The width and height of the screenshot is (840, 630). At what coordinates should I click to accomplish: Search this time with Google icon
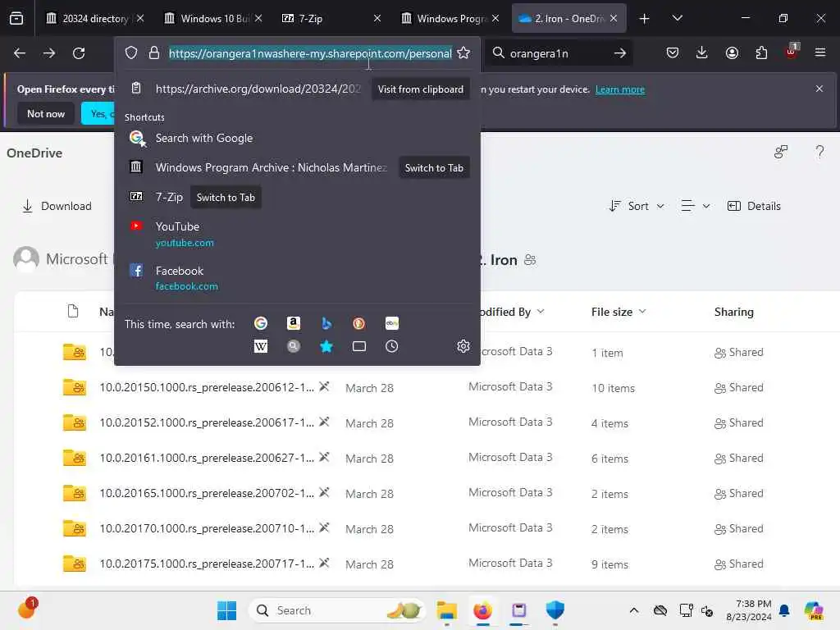pyautogui.click(x=261, y=323)
